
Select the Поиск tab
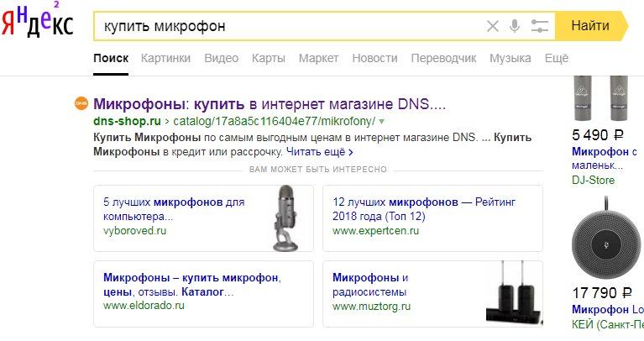coord(111,58)
